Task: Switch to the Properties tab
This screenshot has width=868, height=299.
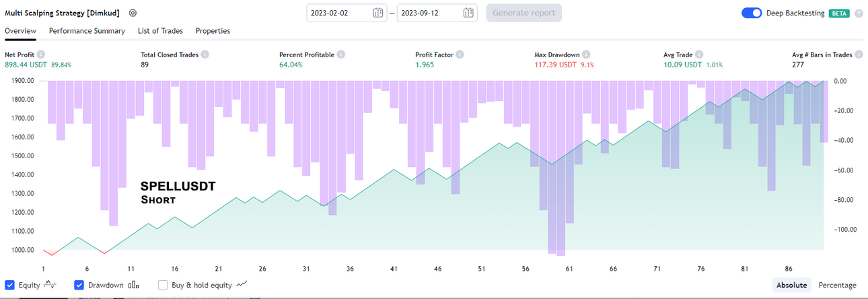Action: point(213,31)
